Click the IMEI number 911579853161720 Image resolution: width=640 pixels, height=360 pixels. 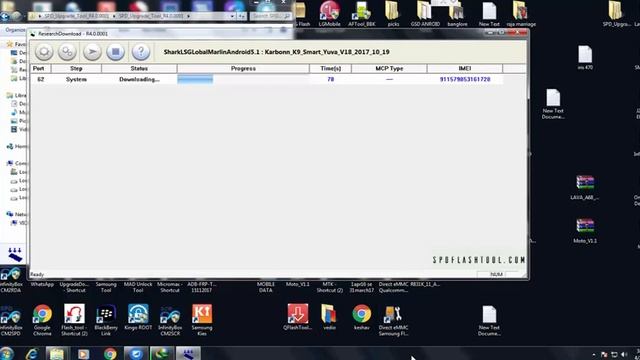coord(465,79)
